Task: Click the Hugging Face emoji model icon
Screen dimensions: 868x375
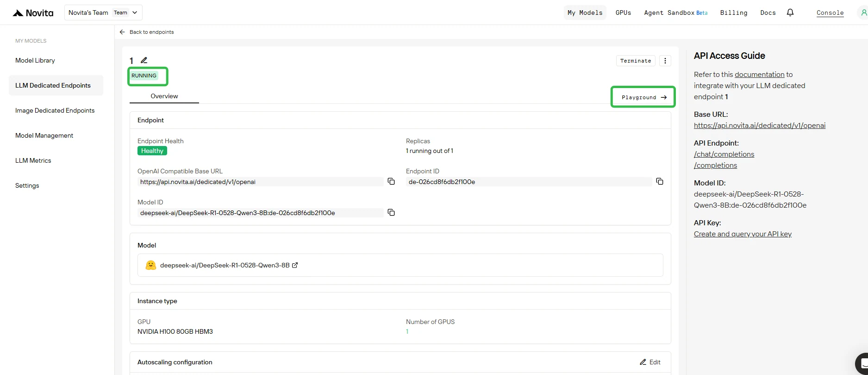Action: (151, 265)
